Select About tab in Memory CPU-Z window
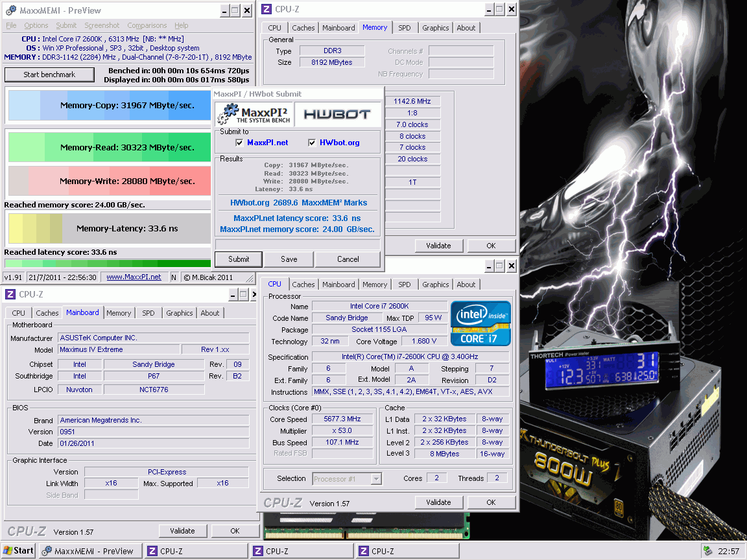The height and width of the screenshot is (560, 747). (x=466, y=28)
